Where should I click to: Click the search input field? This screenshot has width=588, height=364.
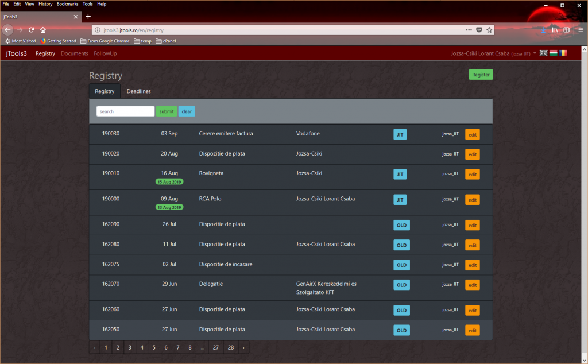[x=125, y=111]
